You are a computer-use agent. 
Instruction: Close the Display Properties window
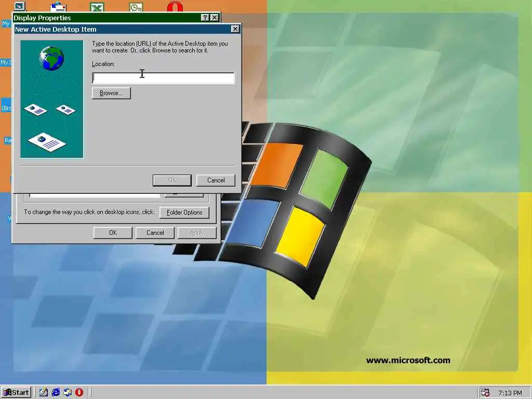point(215,17)
